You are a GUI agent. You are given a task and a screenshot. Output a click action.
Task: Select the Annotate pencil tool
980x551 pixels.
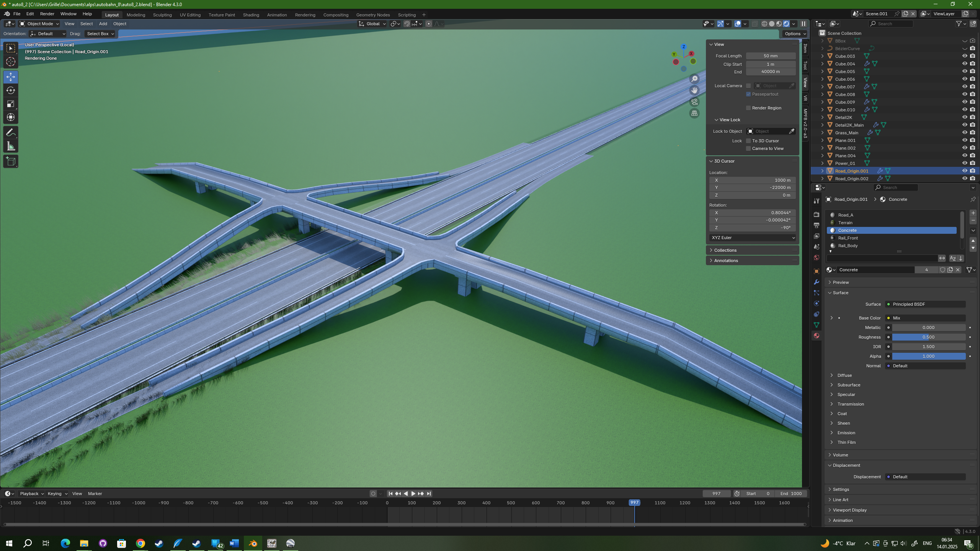[11, 133]
